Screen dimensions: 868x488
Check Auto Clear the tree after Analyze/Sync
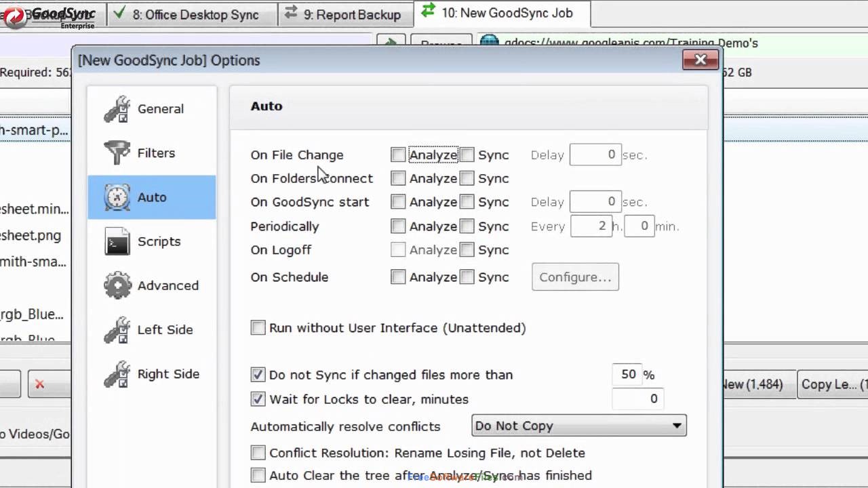click(x=258, y=476)
